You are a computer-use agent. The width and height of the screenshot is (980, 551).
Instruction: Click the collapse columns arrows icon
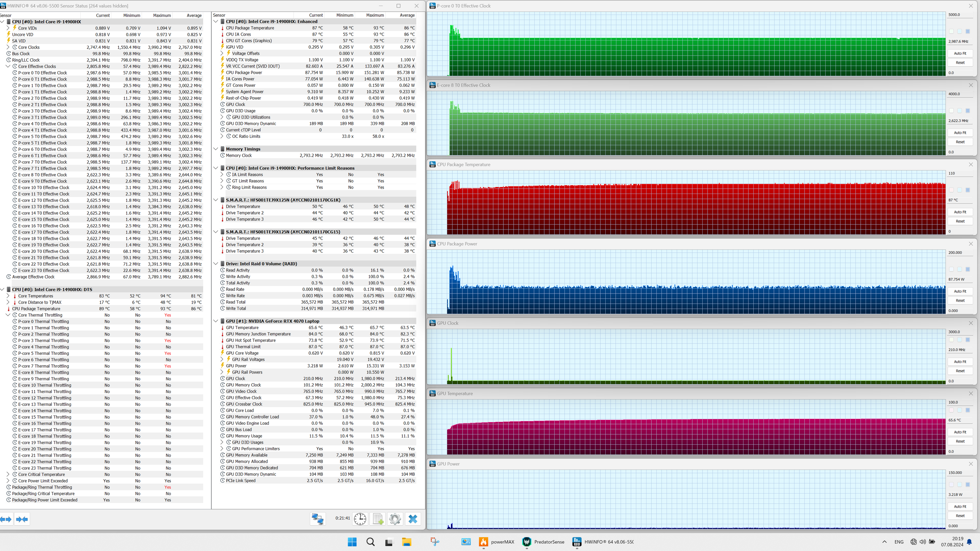22,519
